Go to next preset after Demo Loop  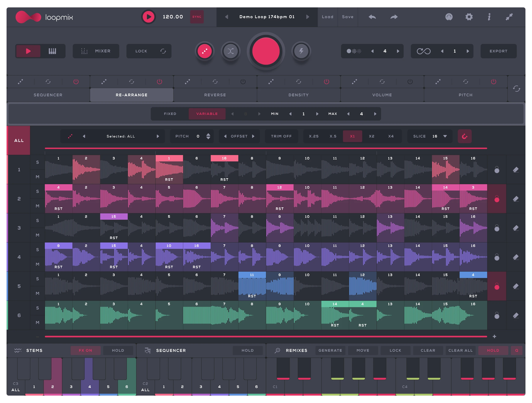click(308, 17)
